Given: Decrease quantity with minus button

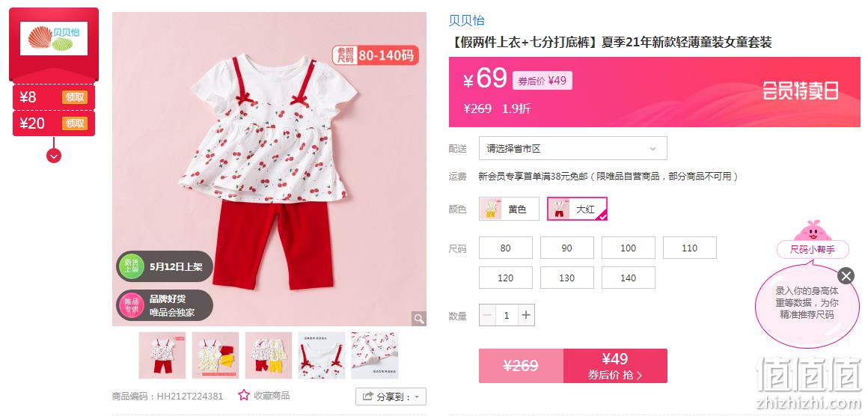Looking at the screenshot, I should click(487, 315).
